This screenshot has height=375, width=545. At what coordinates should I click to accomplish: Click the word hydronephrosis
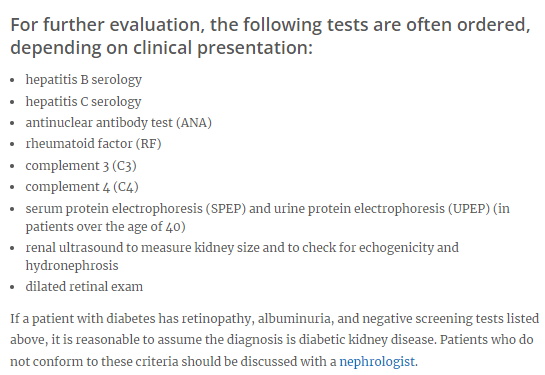click(x=72, y=266)
